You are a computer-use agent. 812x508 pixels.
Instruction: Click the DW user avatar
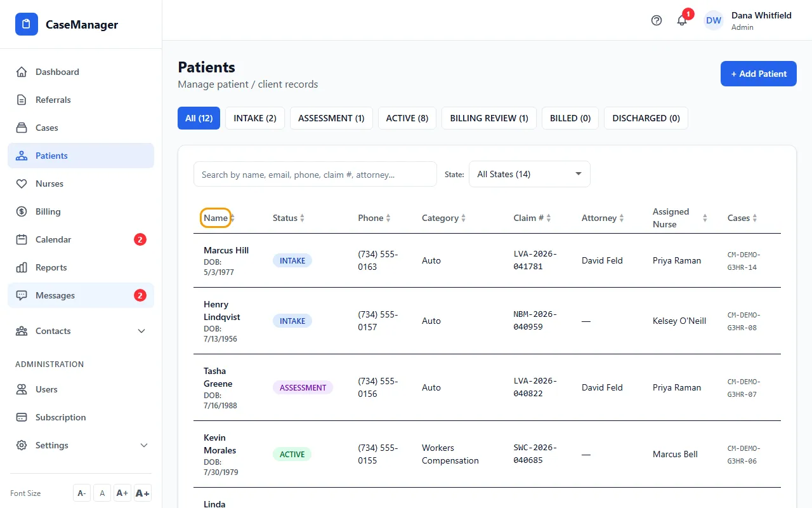click(714, 20)
